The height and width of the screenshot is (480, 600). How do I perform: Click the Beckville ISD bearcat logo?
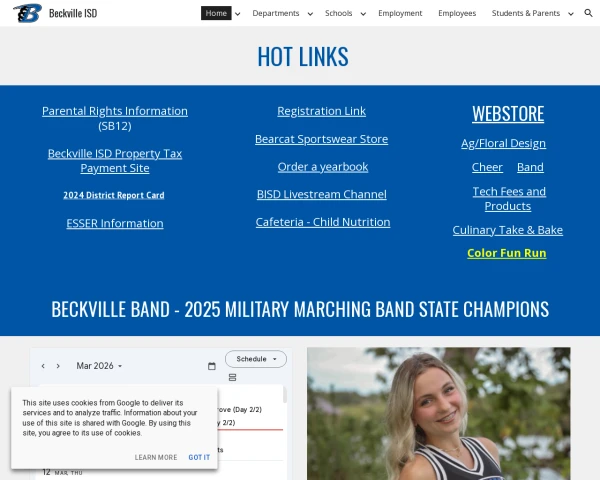coord(28,13)
